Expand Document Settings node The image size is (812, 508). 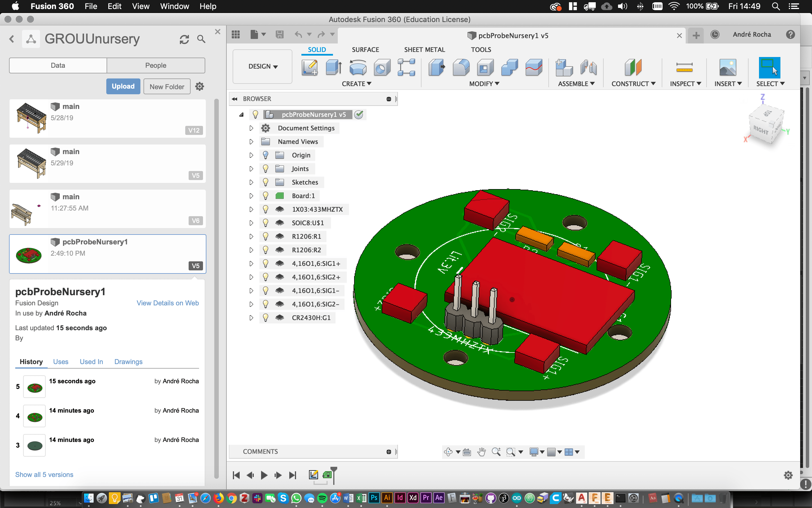(251, 128)
